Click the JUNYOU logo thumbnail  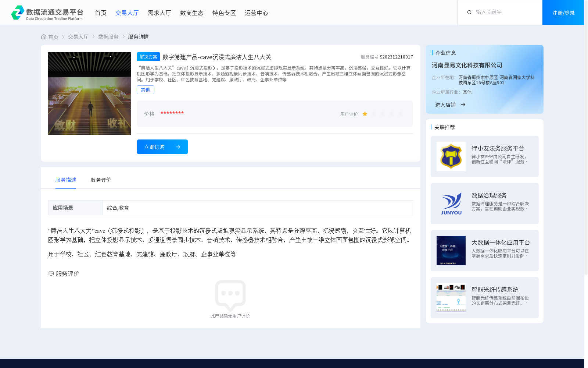point(451,204)
